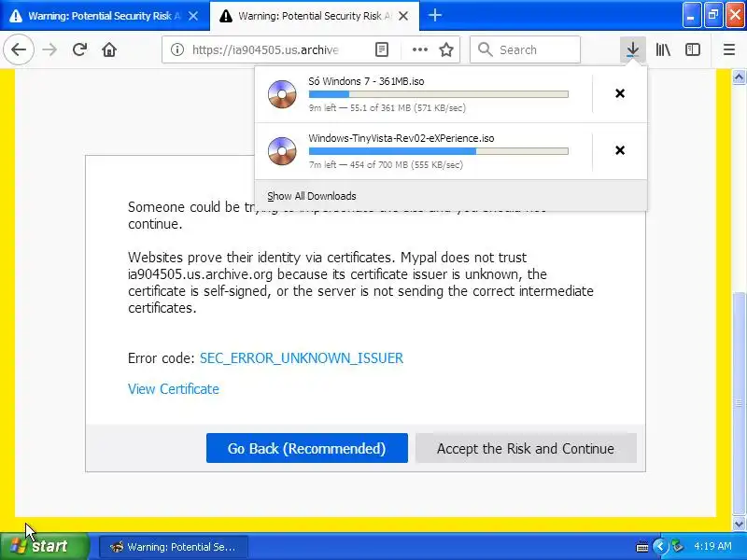This screenshot has width=747, height=560.
Task: Show site information icon in address bar
Action: pos(177,49)
